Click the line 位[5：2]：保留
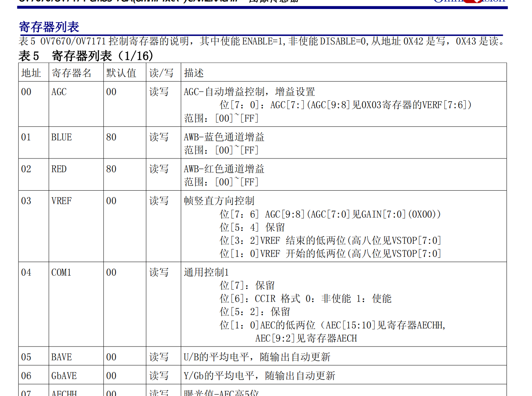 pos(255,312)
